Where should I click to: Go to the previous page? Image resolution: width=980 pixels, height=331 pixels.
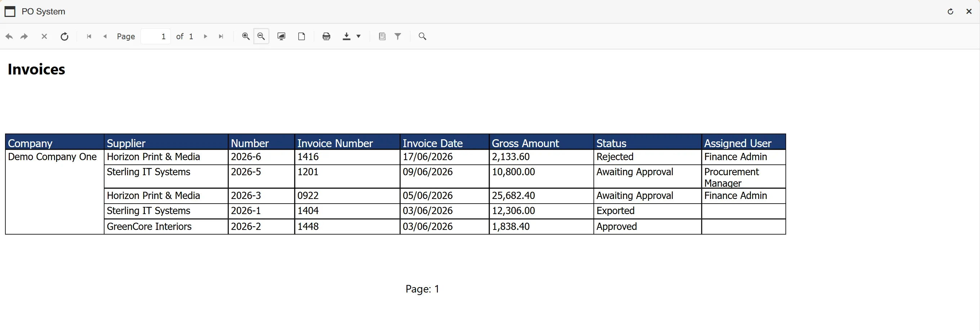[105, 36]
